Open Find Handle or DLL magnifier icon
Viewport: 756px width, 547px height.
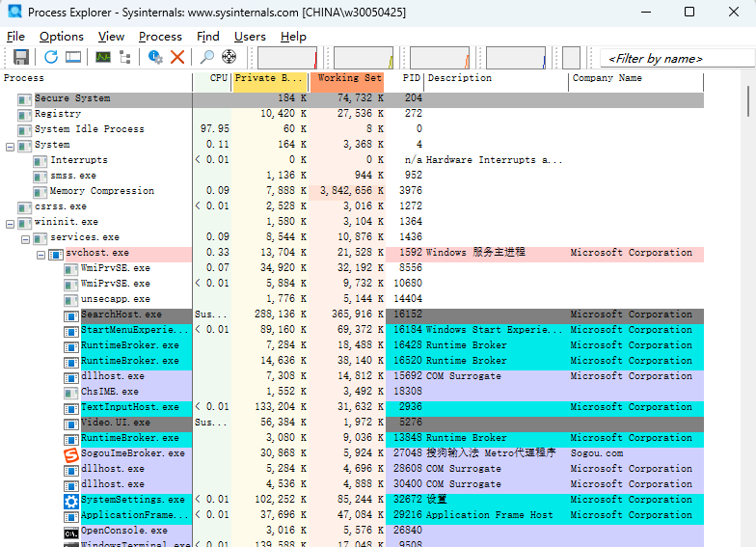[x=206, y=57]
